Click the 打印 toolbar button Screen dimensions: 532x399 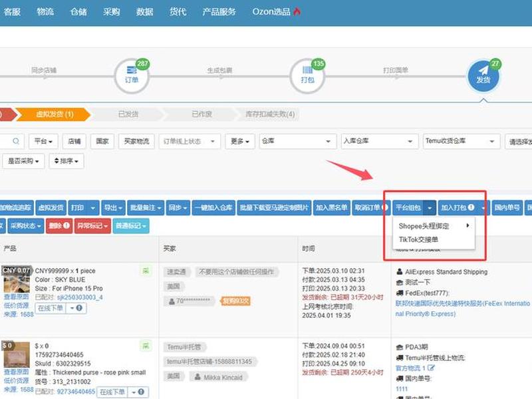[77, 207]
